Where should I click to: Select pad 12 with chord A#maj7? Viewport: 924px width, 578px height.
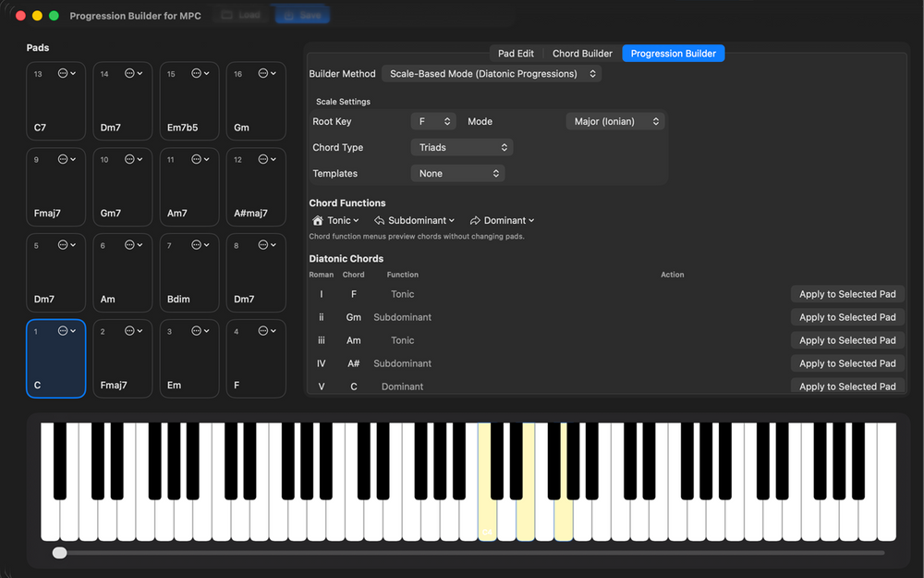point(256,187)
